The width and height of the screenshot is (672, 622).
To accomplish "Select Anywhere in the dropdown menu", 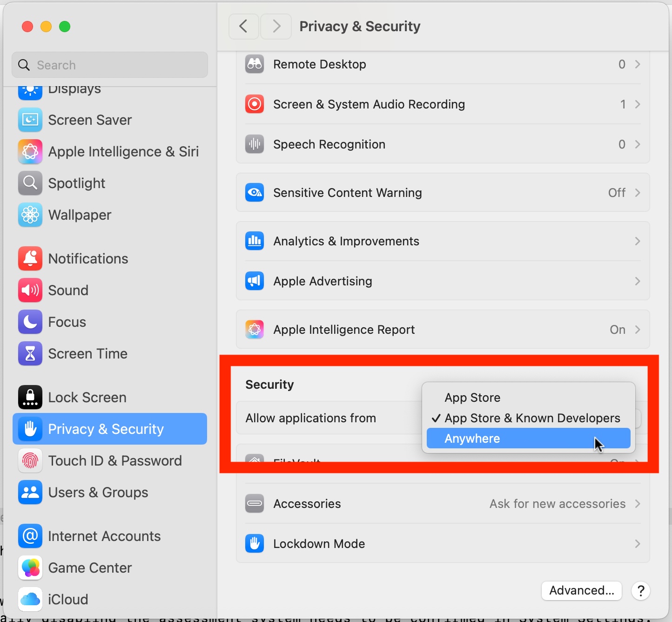I will tap(529, 439).
